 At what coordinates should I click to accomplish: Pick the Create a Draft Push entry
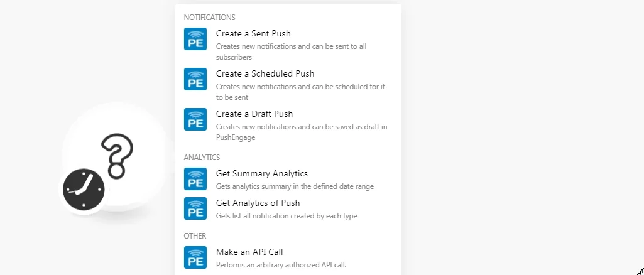pos(288,125)
